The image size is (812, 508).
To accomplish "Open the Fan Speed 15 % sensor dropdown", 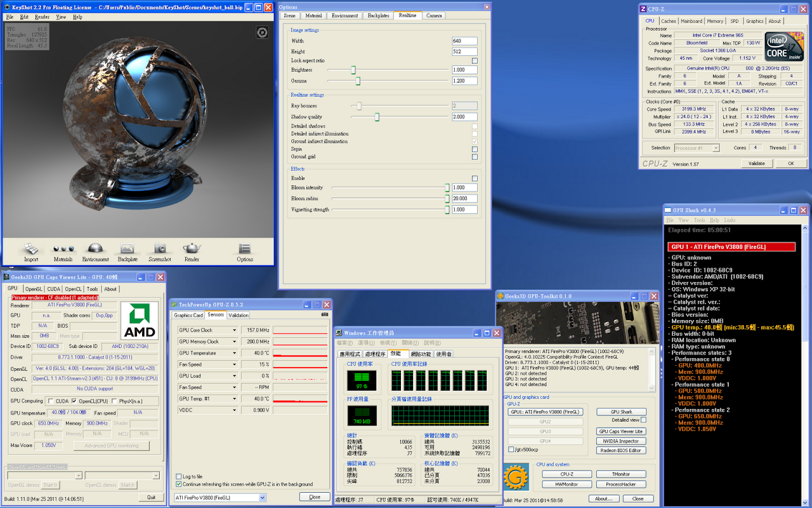I will click(x=234, y=364).
